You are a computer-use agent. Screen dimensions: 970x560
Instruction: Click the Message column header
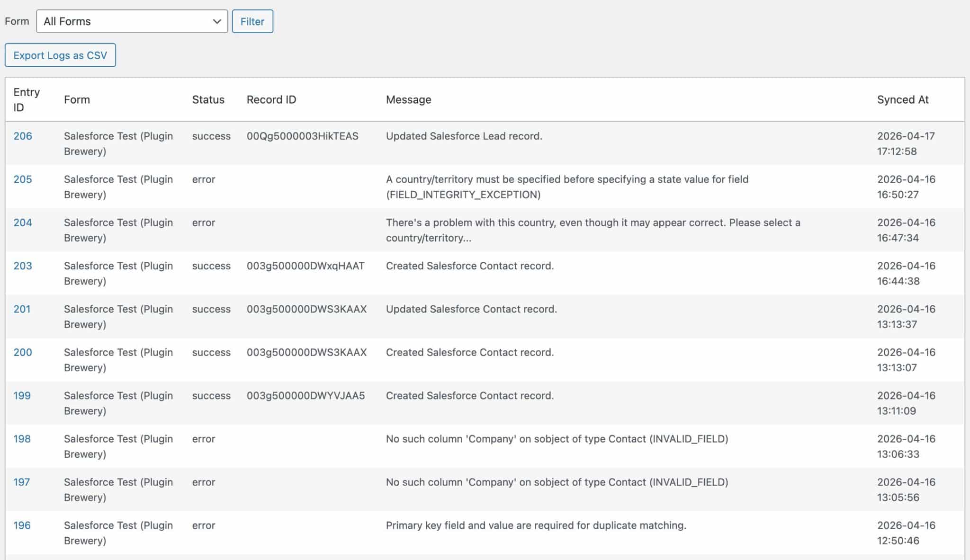pyautogui.click(x=408, y=99)
